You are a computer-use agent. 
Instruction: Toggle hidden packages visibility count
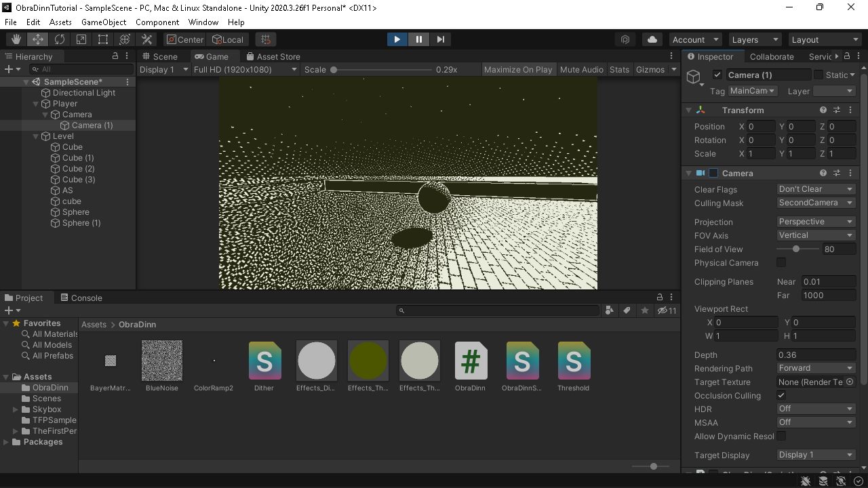(668, 310)
